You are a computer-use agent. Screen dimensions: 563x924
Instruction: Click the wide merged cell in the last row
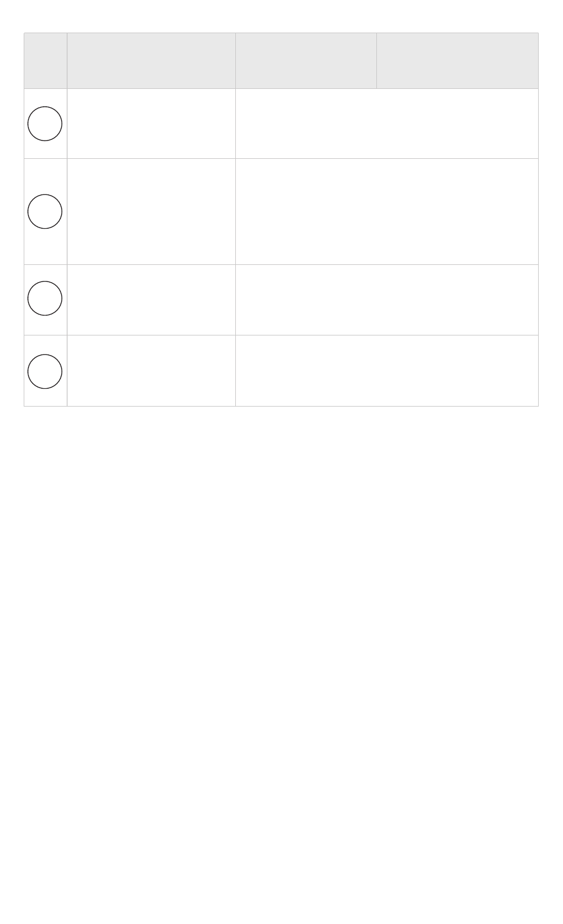coord(387,370)
